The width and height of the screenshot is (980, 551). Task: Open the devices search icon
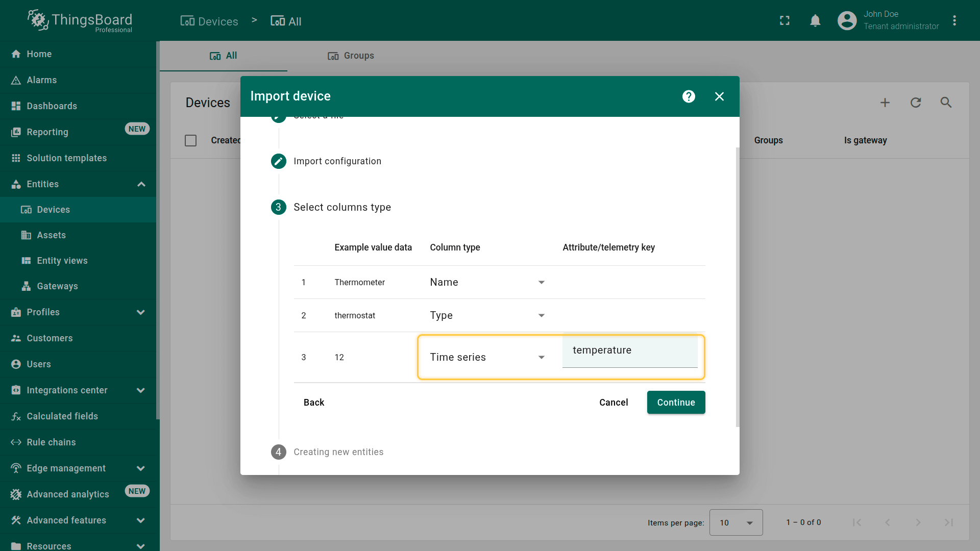946,103
